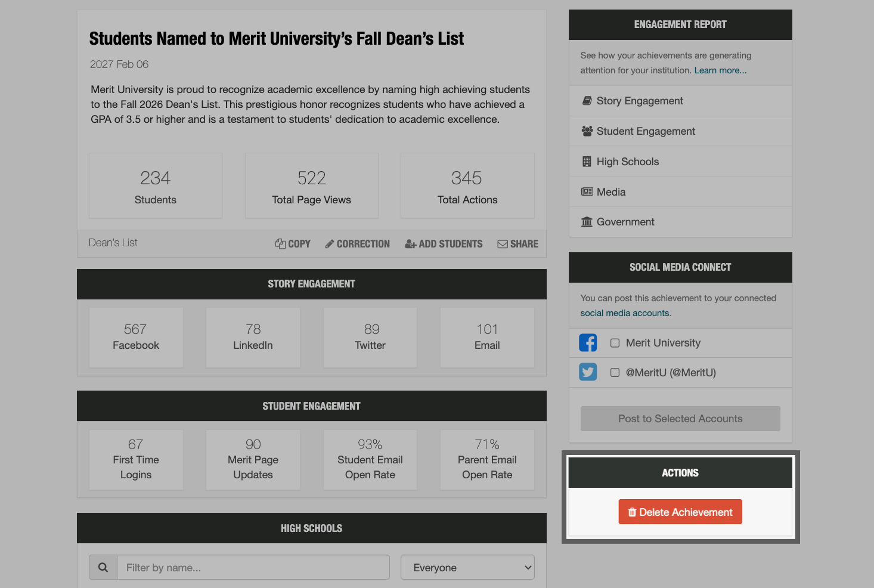Click the Delete Achievement button
The image size is (874, 588).
click(680, 512)
